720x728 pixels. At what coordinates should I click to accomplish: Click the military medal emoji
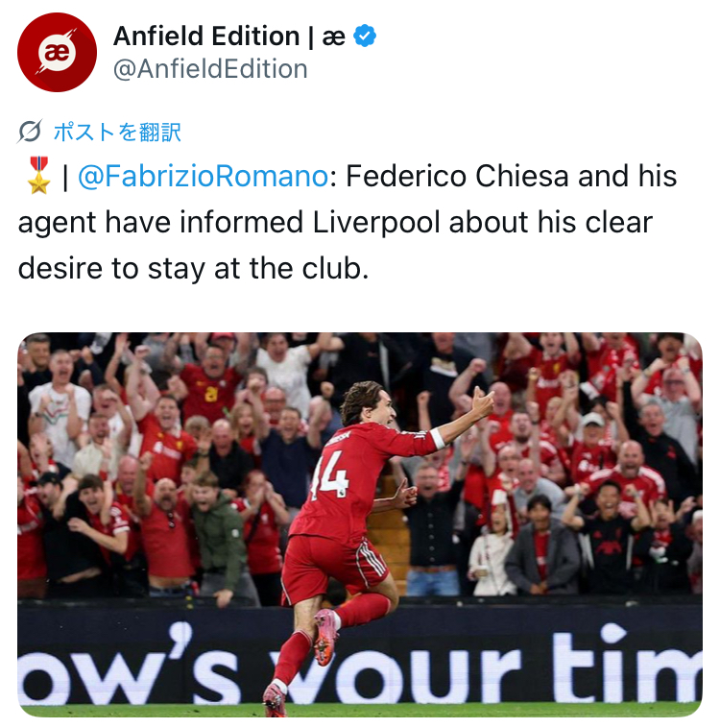click(39, 175)
